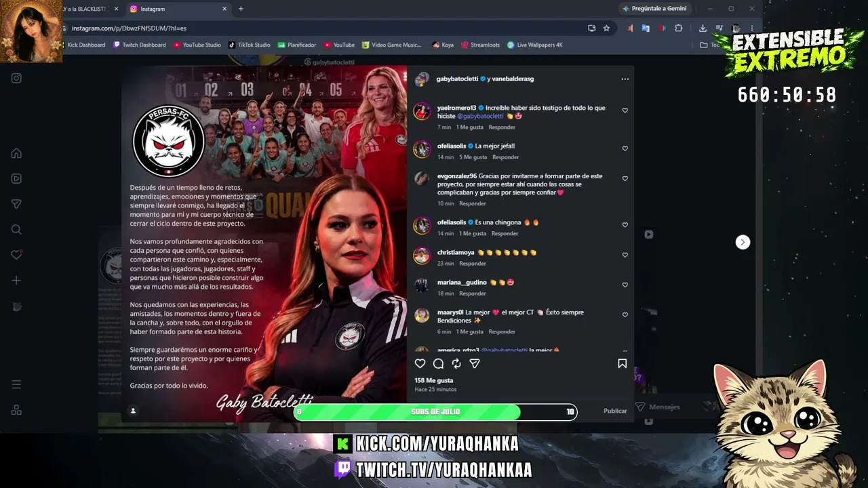This screenshot has height=488, width=868.
Task: Create new post with plus icon
Action: (16, 281)
